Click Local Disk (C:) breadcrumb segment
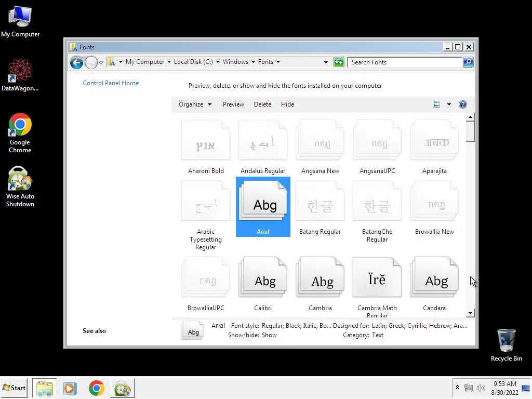The width and height of the screenshot is (532, 399). (x=193, y=62)
